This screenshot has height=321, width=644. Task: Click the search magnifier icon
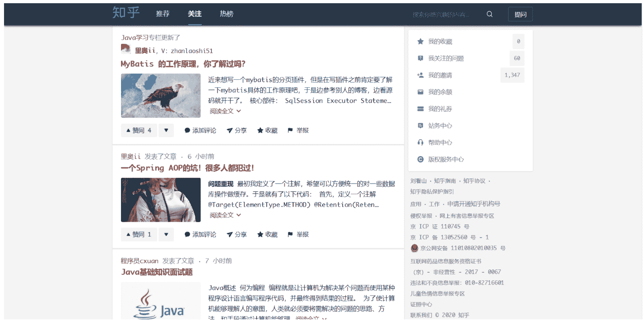[x=489, y=14]
